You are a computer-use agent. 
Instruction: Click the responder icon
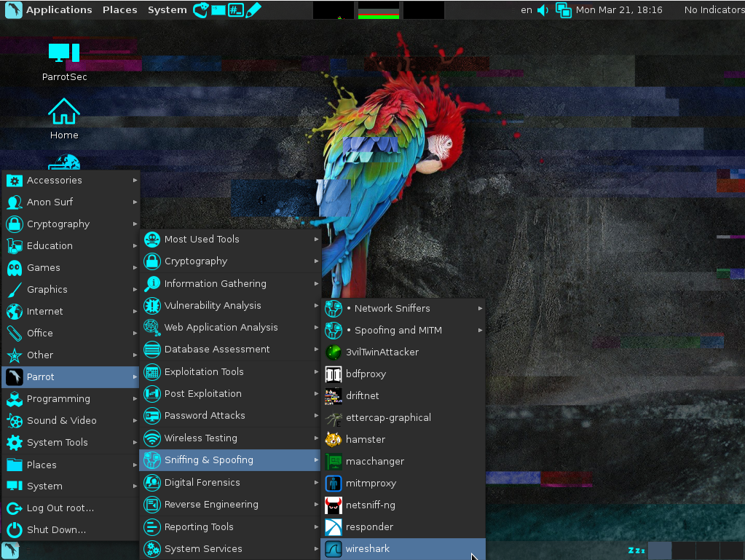(333, 527)
